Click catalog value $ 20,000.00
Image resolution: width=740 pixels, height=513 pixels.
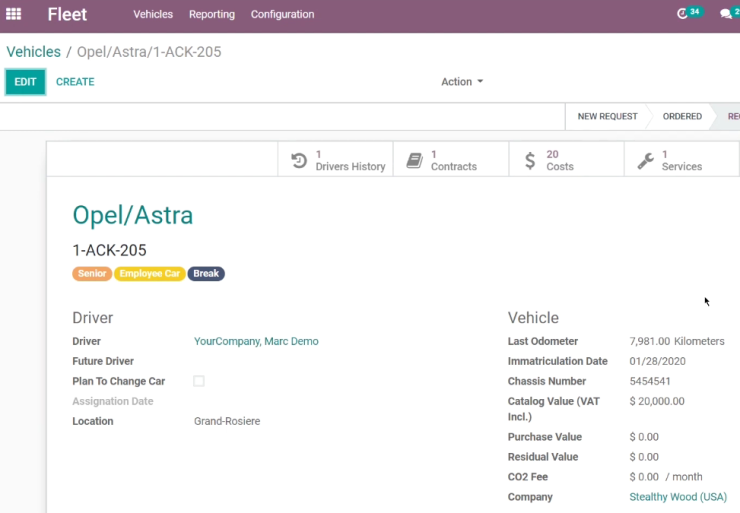[x=657, y=401]
